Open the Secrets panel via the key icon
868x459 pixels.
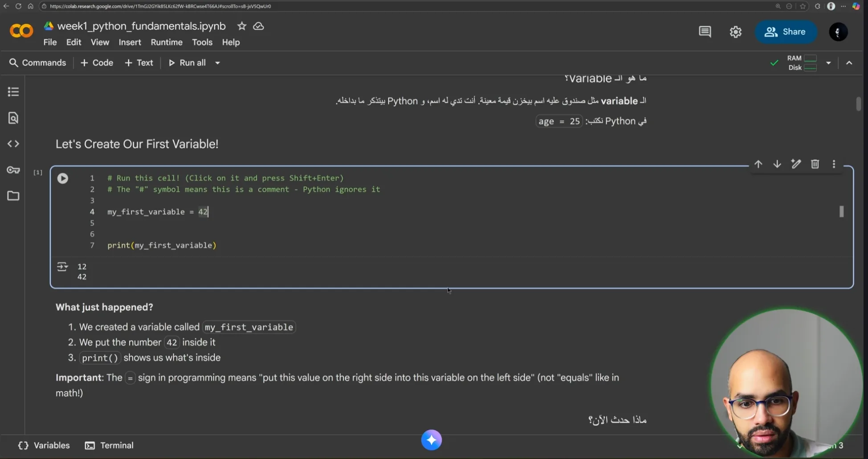[x=13, y=170]
